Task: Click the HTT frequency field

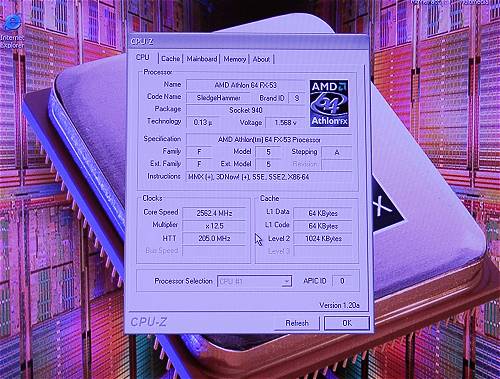Action: [x=214, y=239]
